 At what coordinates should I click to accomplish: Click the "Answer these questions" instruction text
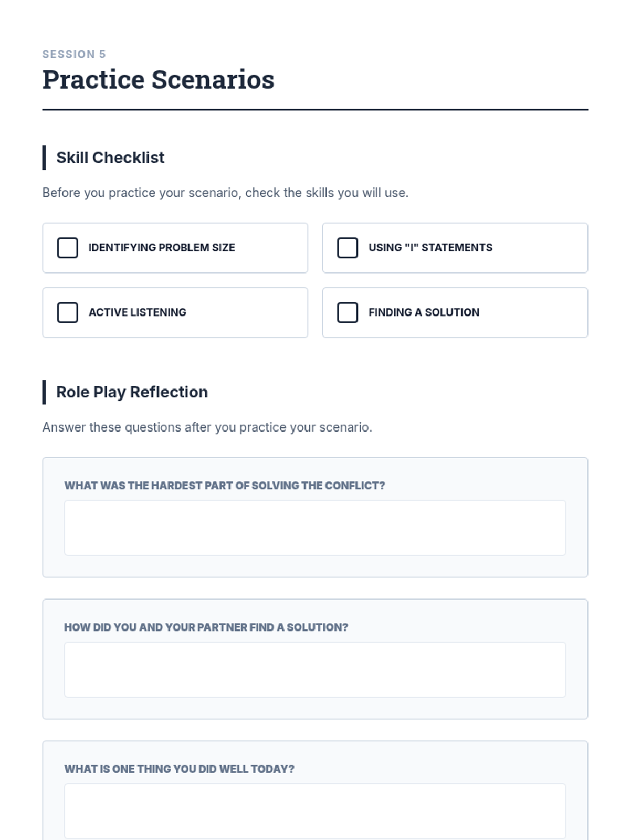(x=207, y=427)
